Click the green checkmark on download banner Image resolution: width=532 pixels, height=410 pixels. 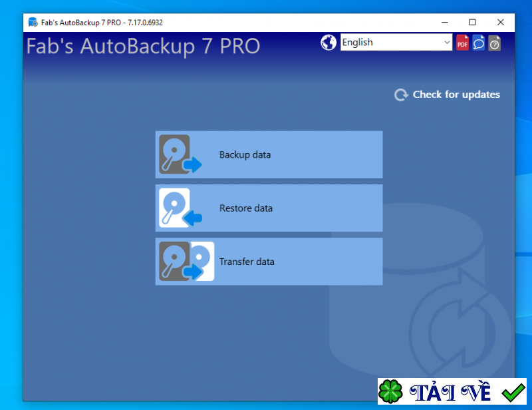(x=513, y=392)
